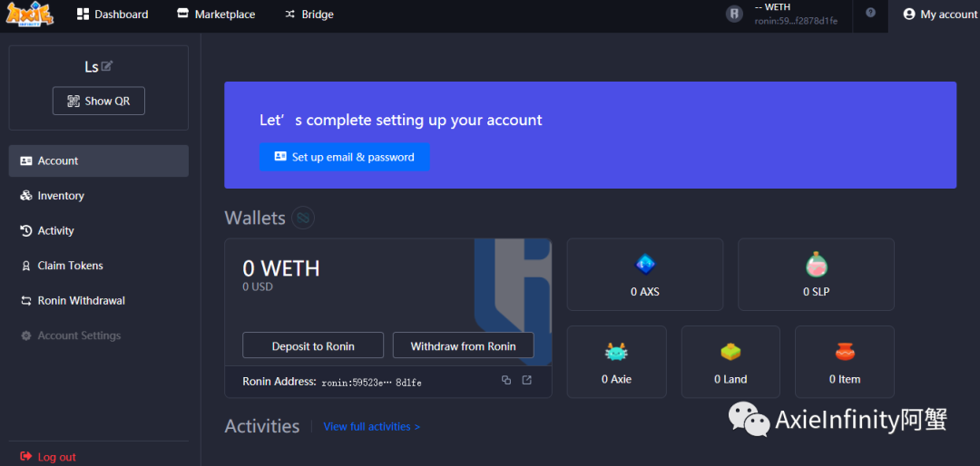Click the Bridge shuffle icon
This screenshot has height=466, width=980.
[x=290, y=14]
